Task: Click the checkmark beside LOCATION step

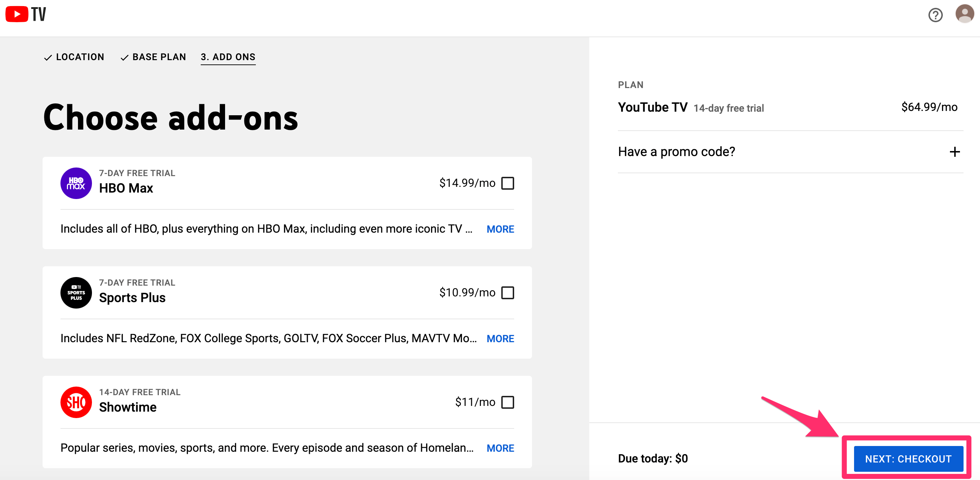Action: tap(48, 58)
